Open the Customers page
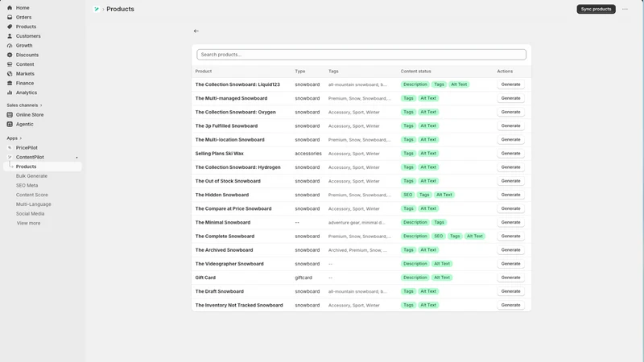The width and height of the screenshot is (644, 362). (28, 36)
